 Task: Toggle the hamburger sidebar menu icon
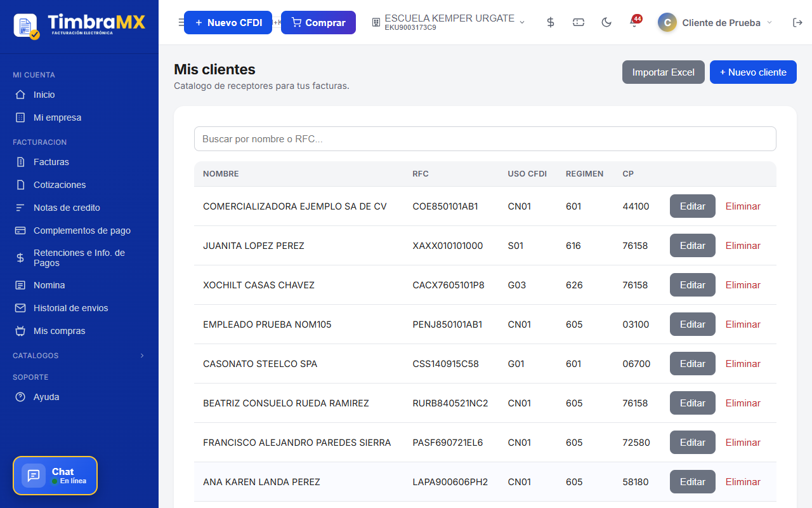(181, 22)
